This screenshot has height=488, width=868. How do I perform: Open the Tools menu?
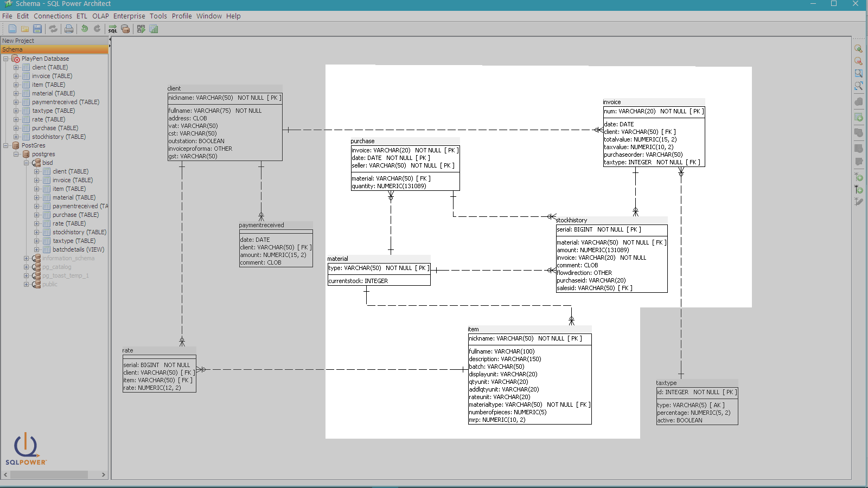158,16
